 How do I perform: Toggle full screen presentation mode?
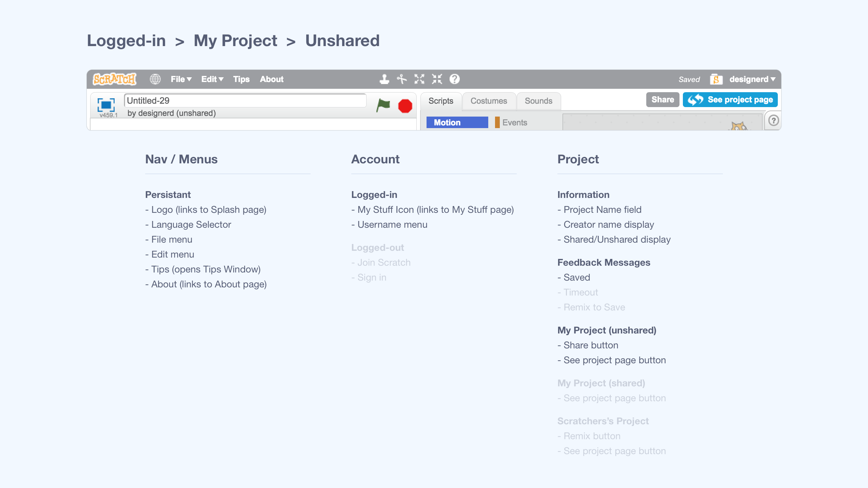[106, 105]
